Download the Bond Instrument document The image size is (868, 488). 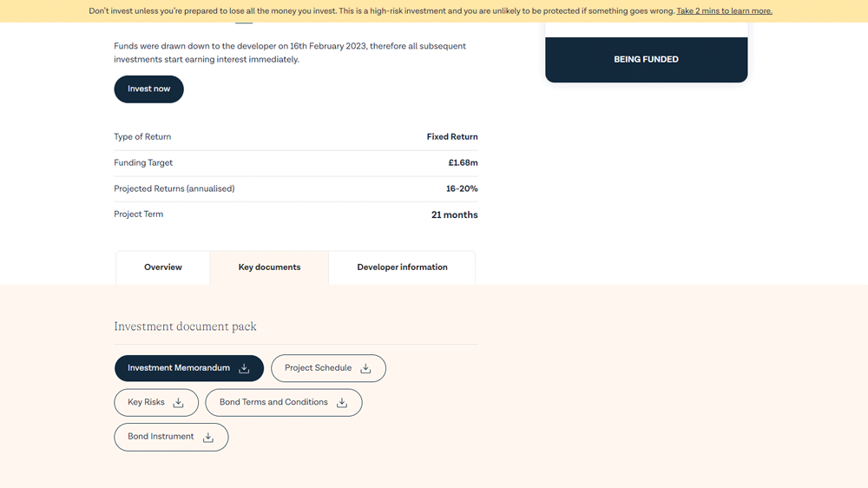[x=171, y=437]
